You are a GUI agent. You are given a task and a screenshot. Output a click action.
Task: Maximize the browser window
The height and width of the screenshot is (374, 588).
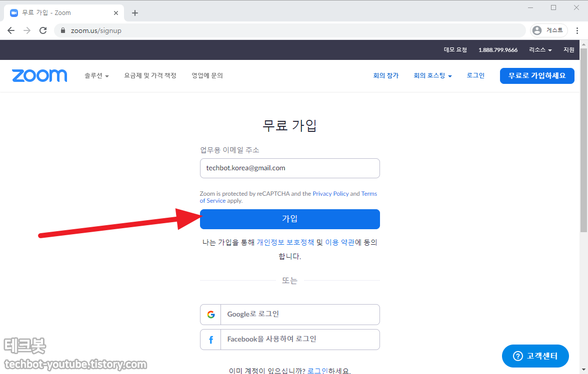pos(553,7)
